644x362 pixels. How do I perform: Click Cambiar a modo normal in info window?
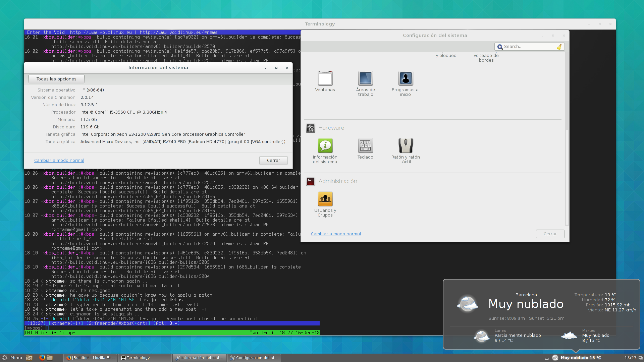pyautogui.click(x=59, y=161)
